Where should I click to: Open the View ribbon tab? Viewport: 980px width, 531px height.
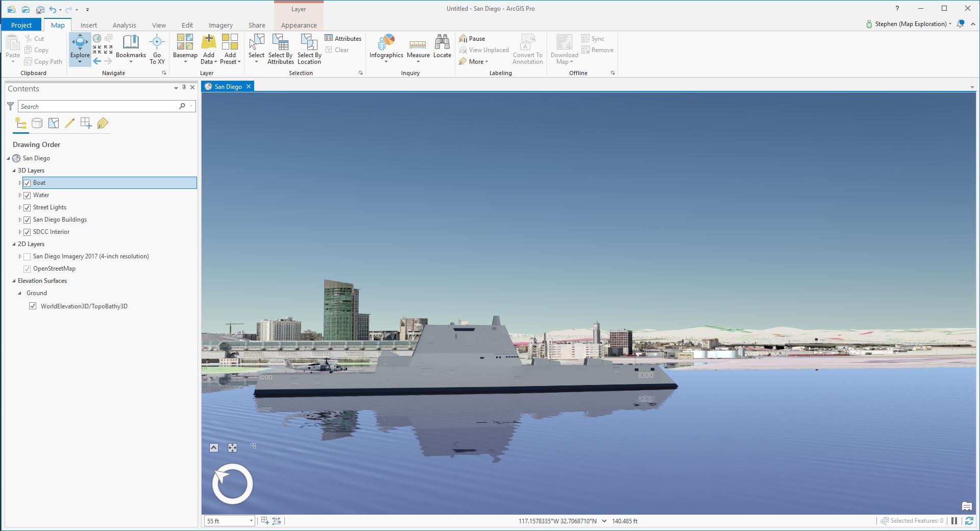(x=159, y=25)
